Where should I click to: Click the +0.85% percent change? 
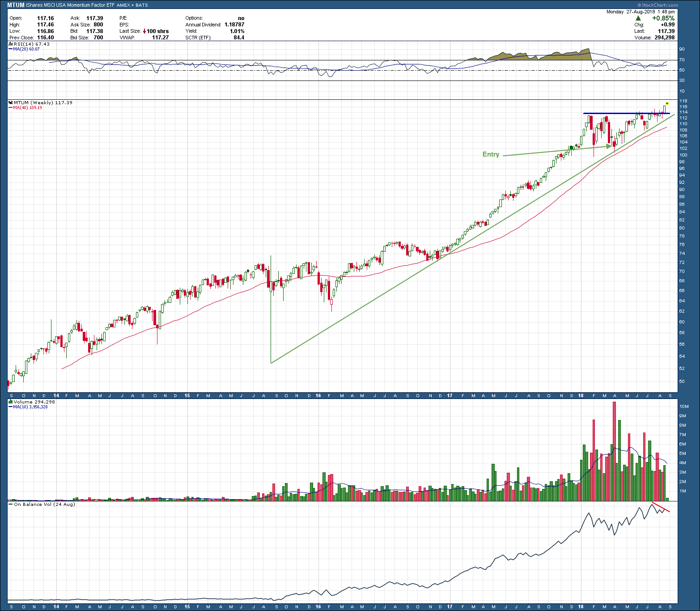663,18
